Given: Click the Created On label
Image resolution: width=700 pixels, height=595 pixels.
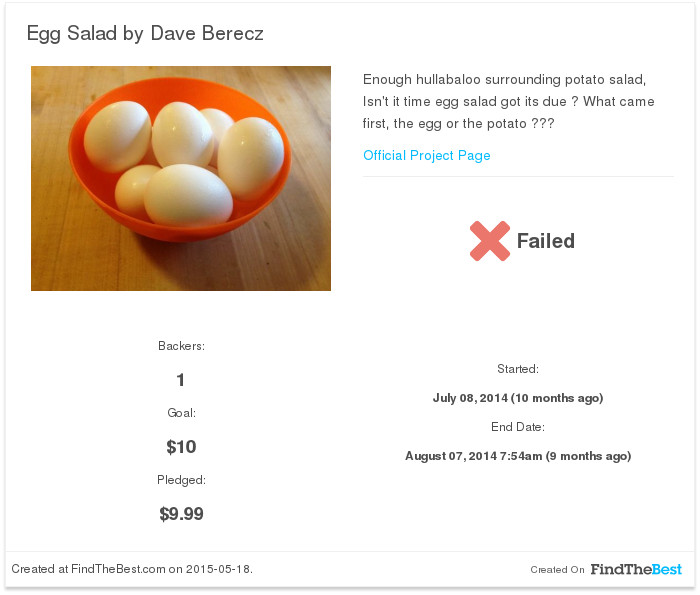Looking at the screenshot, I should (x=557, y=570).
